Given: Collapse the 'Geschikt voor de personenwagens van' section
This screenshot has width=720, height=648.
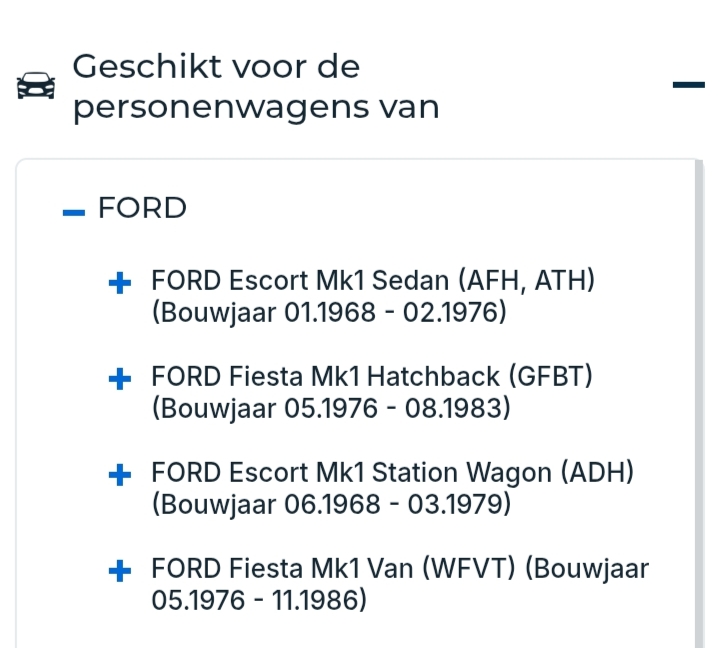Looking at the screenshot, I should coord(688,85).
